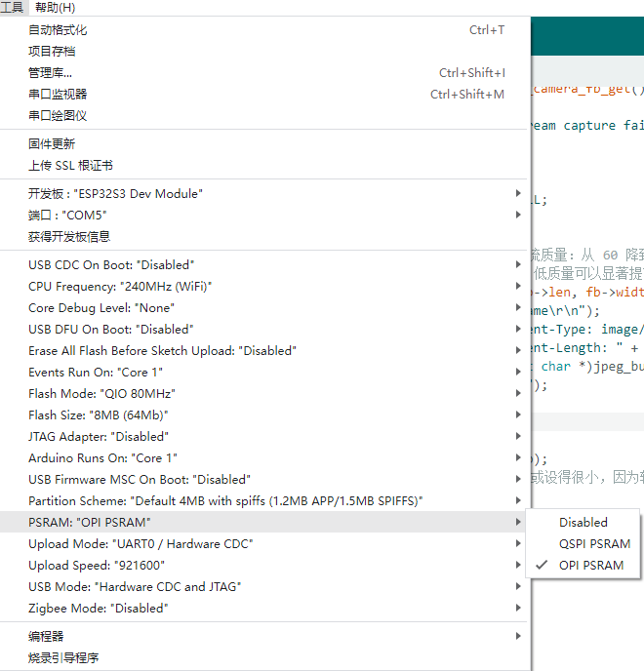Expand USB CDC On Boot submenu
Viewport: 644px width, 671px height.
[x=265, y=265]
